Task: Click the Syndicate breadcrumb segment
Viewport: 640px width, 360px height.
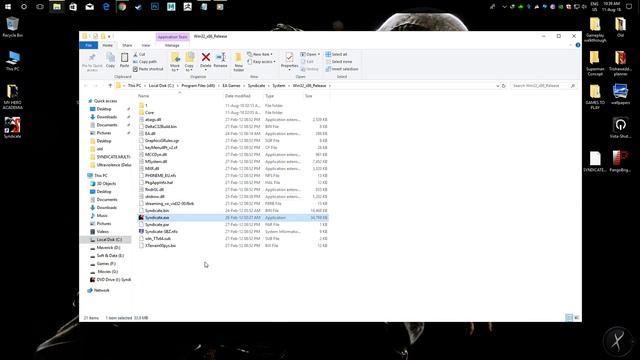Action: (256, 86)
